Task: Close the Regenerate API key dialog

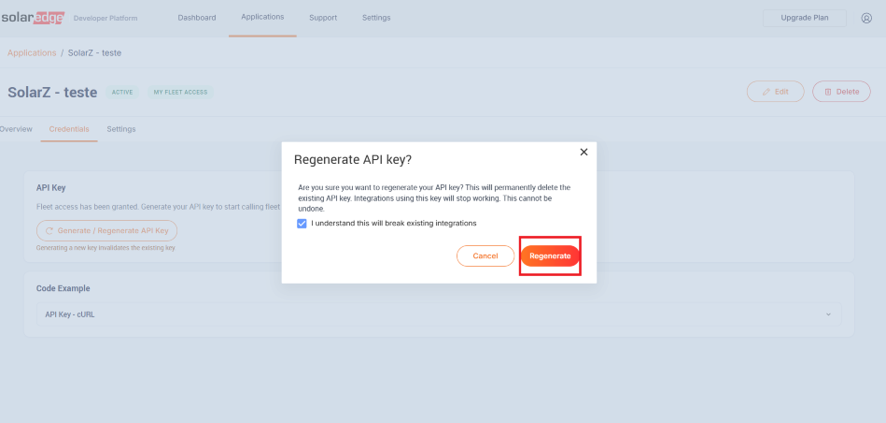Action: (x=584, y=152)
